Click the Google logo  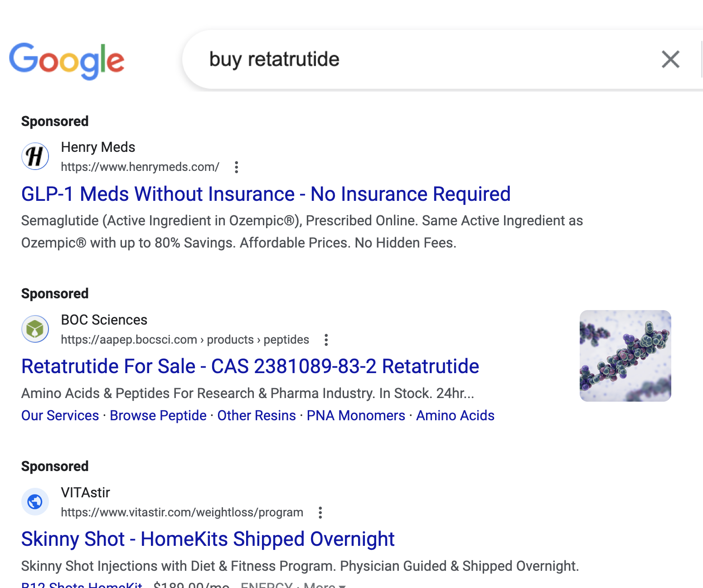point(67,61)
